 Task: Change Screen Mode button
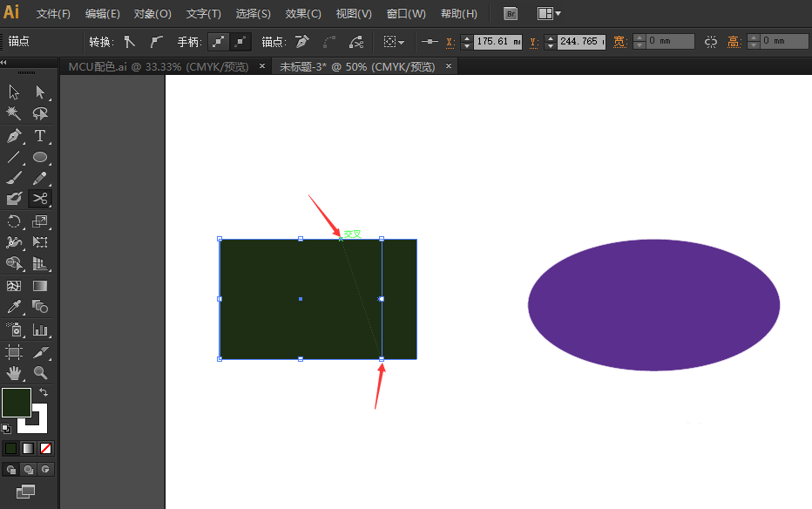(25, 492)
